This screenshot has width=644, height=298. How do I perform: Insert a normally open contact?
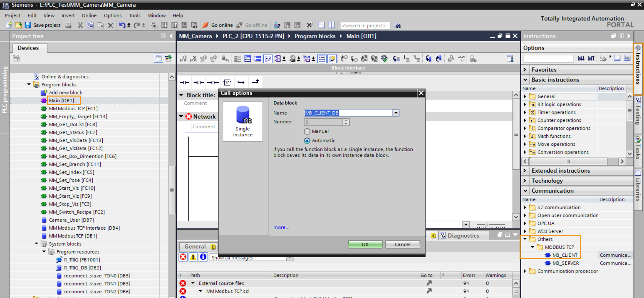184,82
